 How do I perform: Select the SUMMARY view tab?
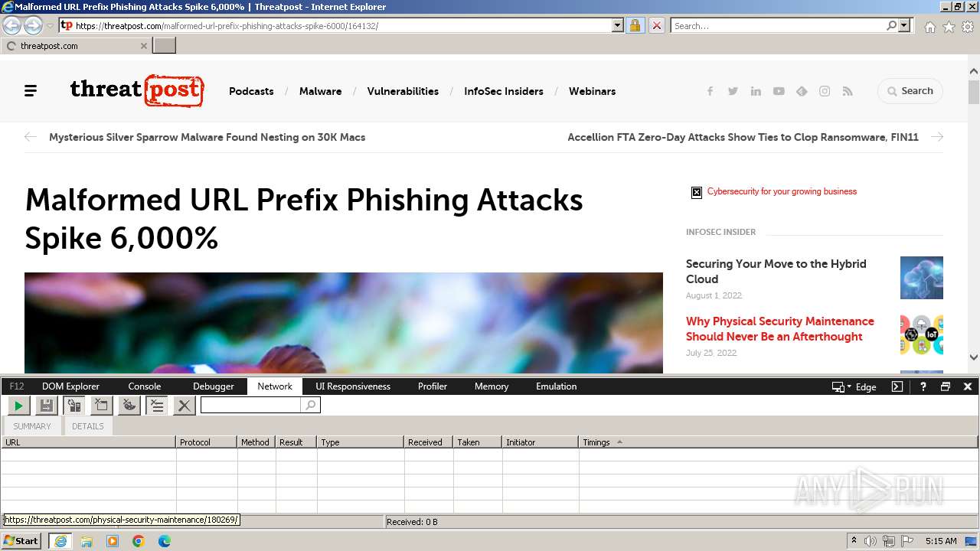click(x=32, y=426)
